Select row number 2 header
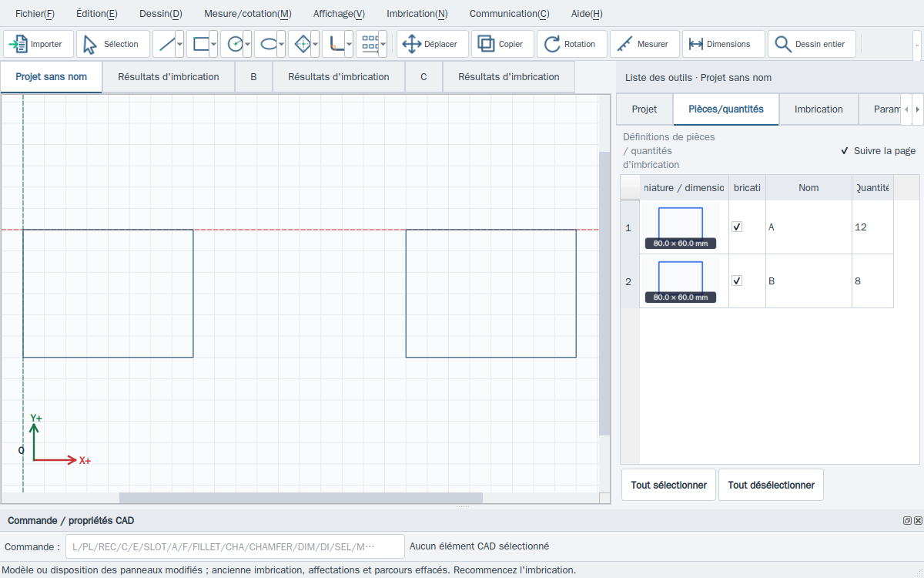 (x=629, y=281)
